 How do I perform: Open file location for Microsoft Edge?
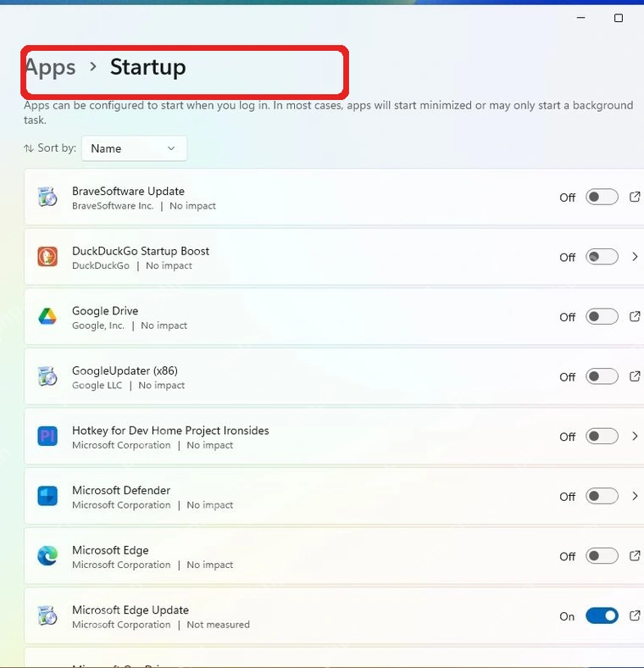click(635, 555)
